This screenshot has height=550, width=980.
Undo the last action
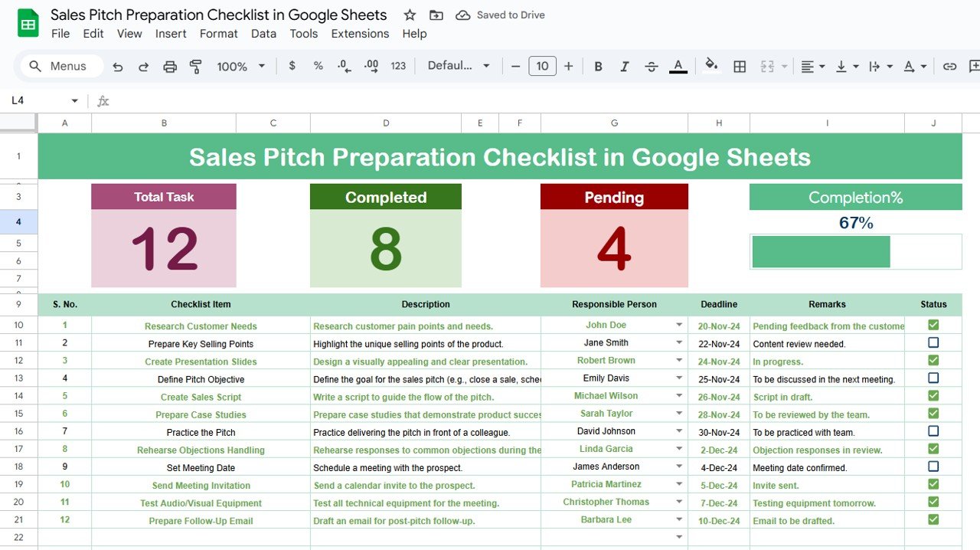point(117,67)
